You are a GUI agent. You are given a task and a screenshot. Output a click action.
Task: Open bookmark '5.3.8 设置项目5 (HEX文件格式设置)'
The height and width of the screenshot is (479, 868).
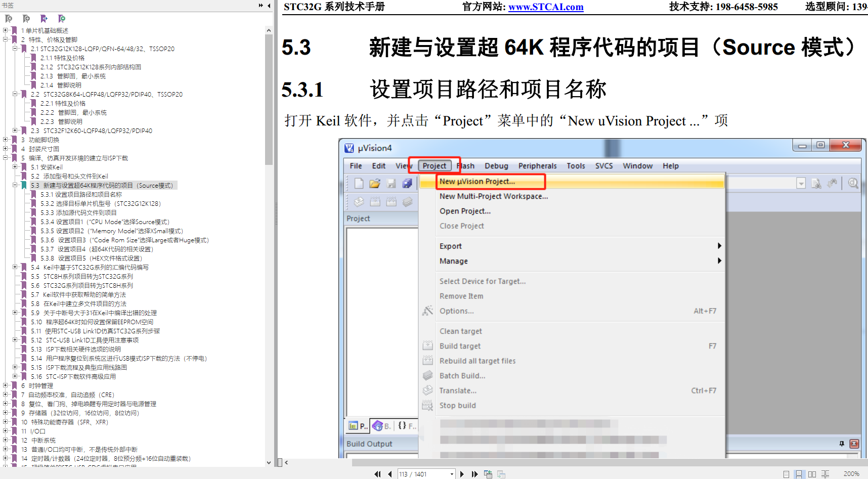pos(91,258)
